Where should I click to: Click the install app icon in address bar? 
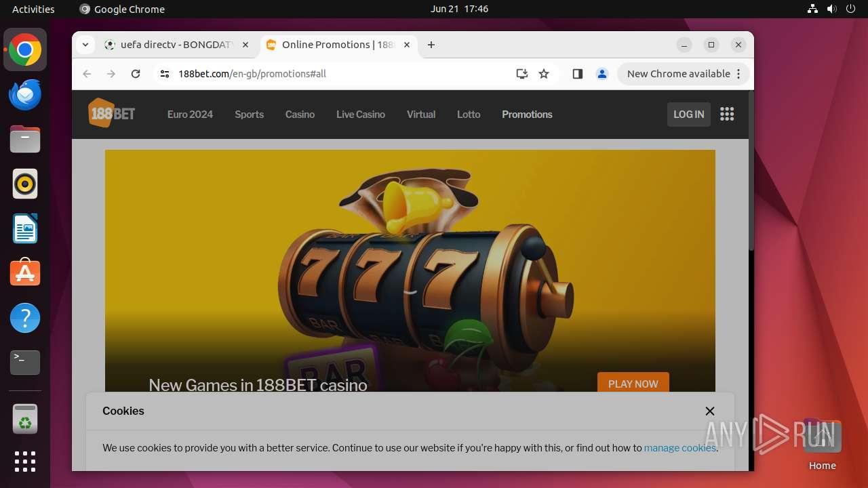click(521, 74)
